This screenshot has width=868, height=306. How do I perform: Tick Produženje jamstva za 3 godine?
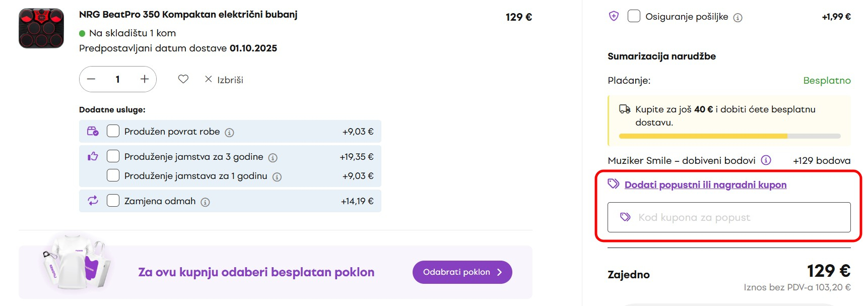[113, 156]
